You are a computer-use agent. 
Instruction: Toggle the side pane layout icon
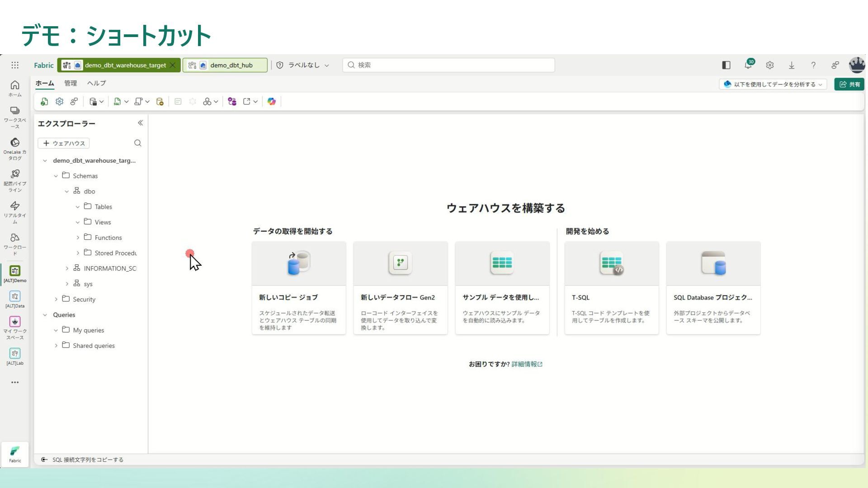726,65
